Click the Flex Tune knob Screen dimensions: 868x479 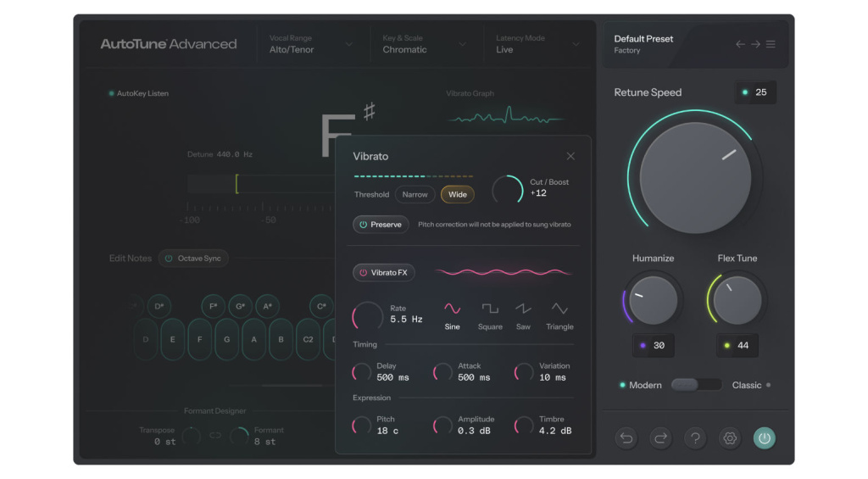click(737, 300)
